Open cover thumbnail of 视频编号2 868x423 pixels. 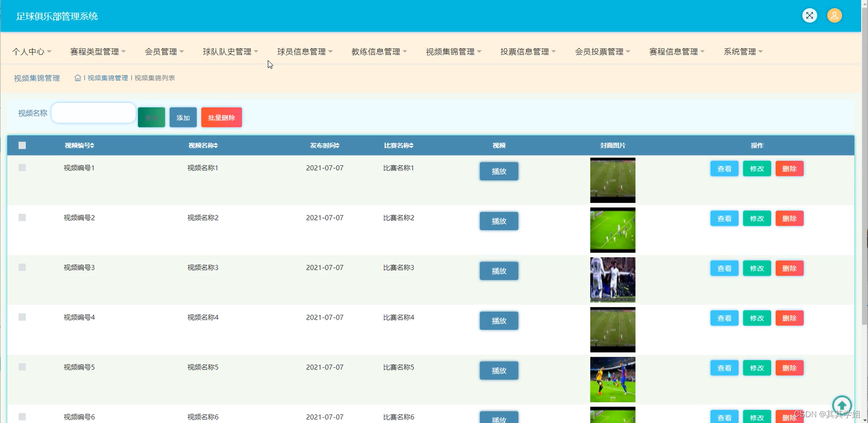click(613, 230)
